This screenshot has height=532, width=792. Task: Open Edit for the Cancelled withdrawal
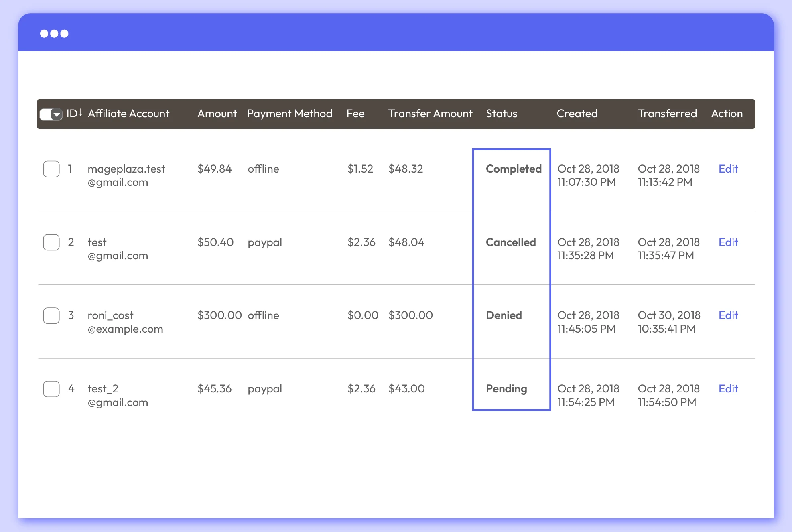click(728, 242)
